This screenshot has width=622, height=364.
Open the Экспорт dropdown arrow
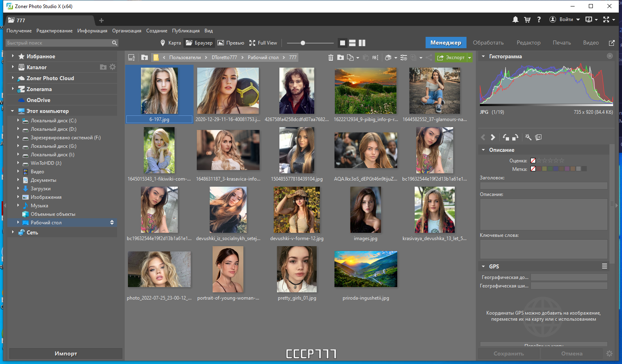point(469,57)
